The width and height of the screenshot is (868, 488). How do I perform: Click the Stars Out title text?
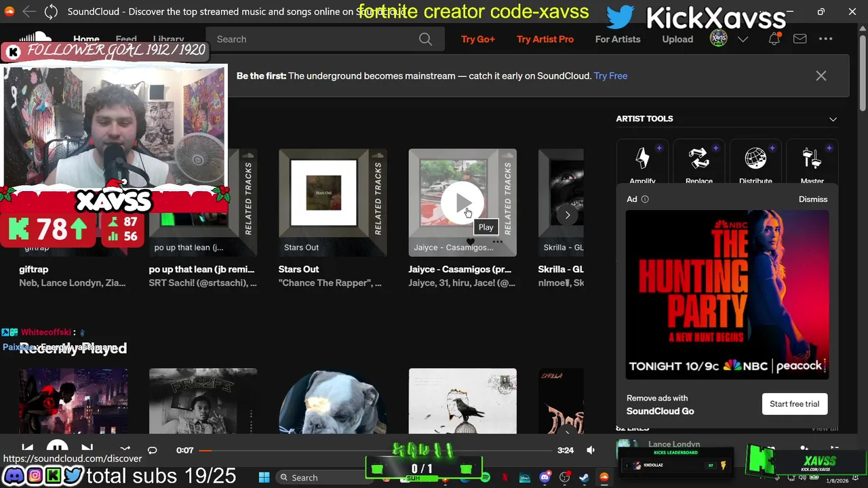298,269
